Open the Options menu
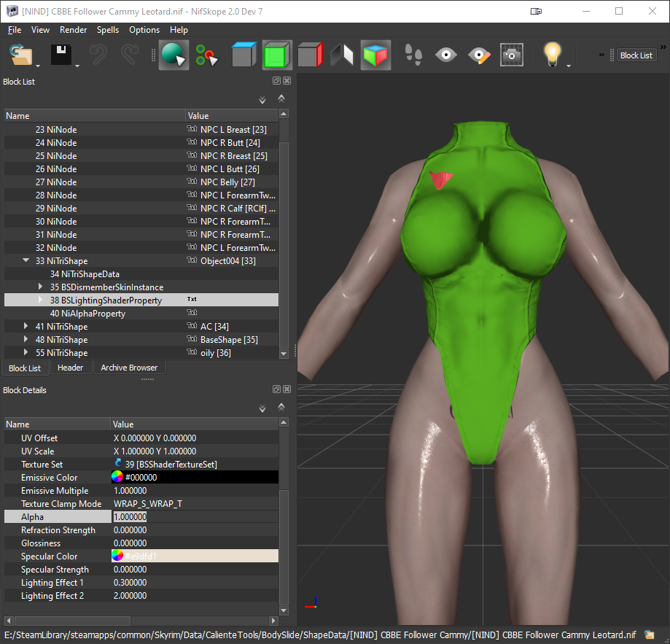The image size is (670, 644). (144, 30)
